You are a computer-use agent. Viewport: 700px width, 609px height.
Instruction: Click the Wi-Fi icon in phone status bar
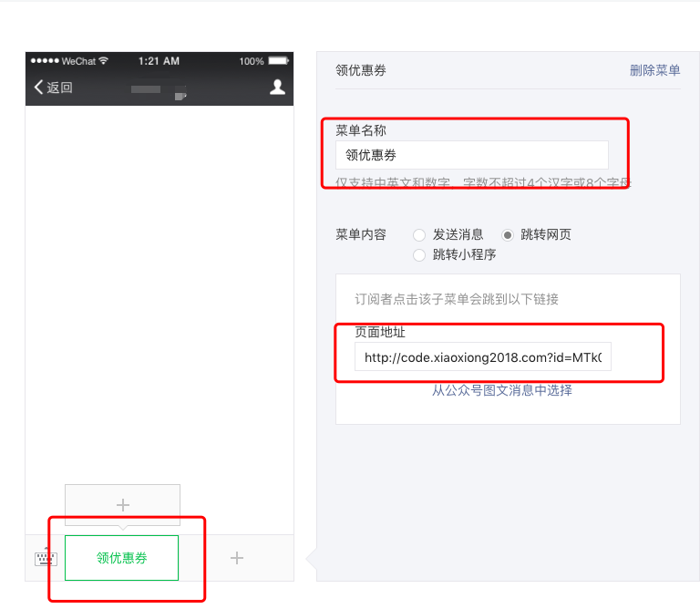[x=104, y=61]
